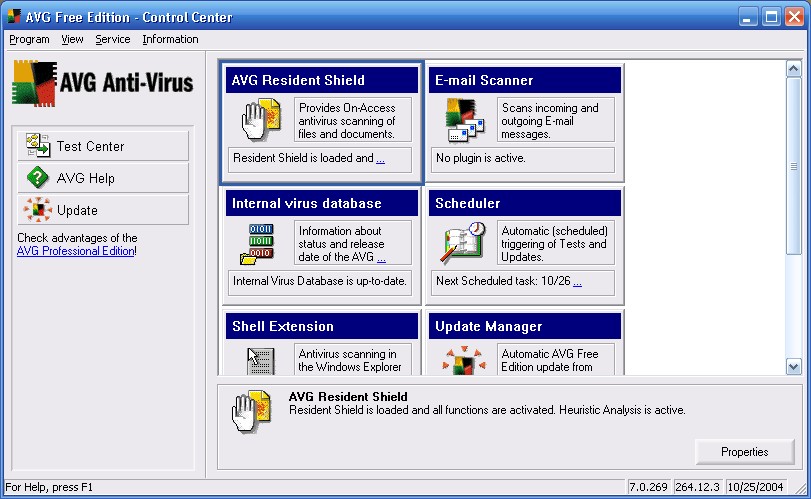The height and width of the screenshot is (499, 811).
Task: Minimize the AVG Control Center window
Action: pos(746,17)
